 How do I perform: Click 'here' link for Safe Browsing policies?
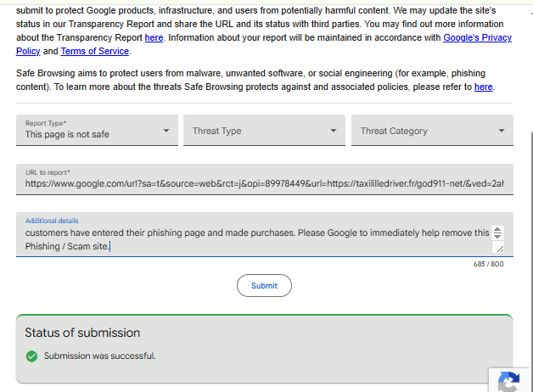coord(483,87)
